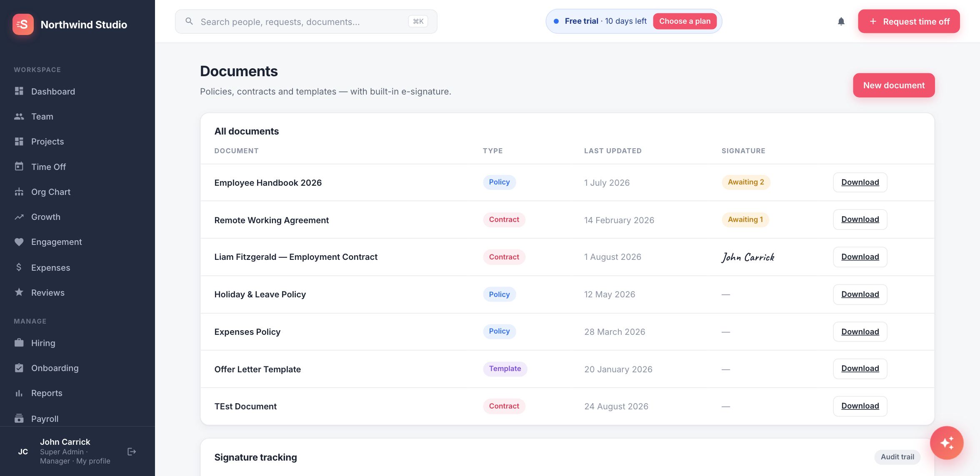Click the Reviews star icon
Screen dimensions: 980x476
(19, 292)
